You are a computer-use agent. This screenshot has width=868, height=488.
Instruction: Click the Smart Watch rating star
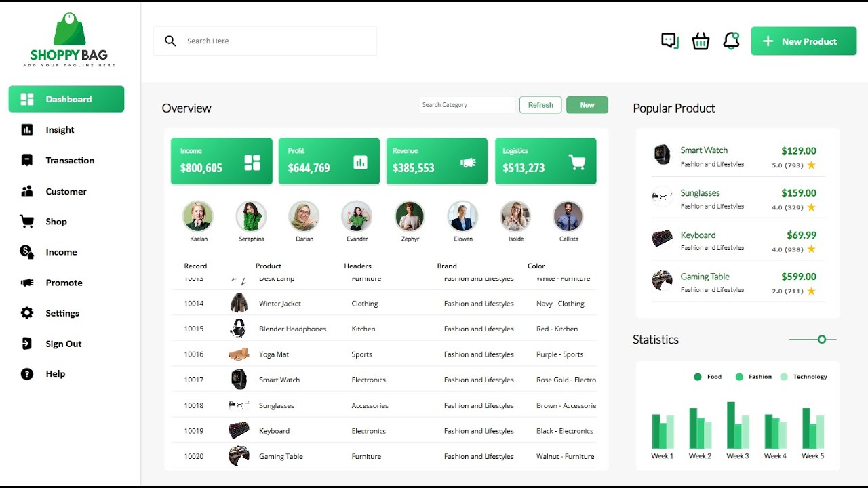click(x=811, y=165)
